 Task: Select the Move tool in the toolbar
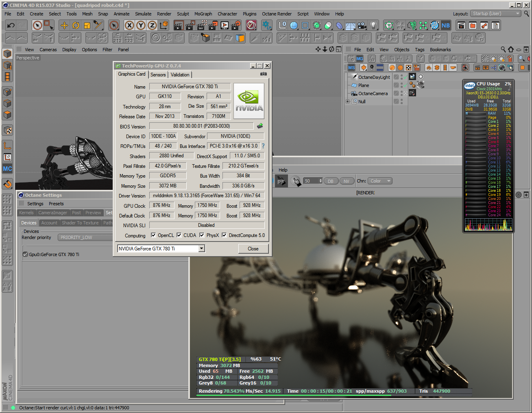64,26
